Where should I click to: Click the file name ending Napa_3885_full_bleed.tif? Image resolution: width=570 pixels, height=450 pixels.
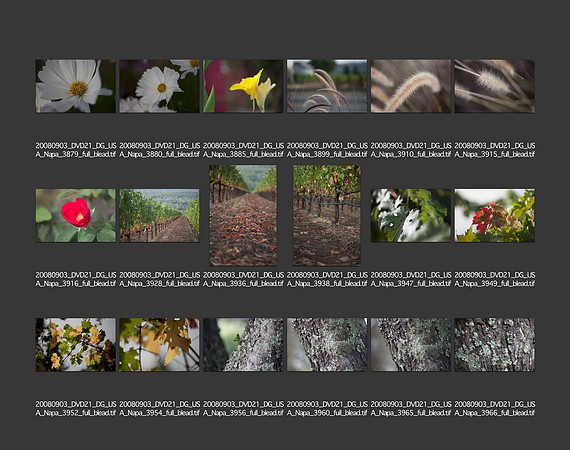click(x=243, y=150)
